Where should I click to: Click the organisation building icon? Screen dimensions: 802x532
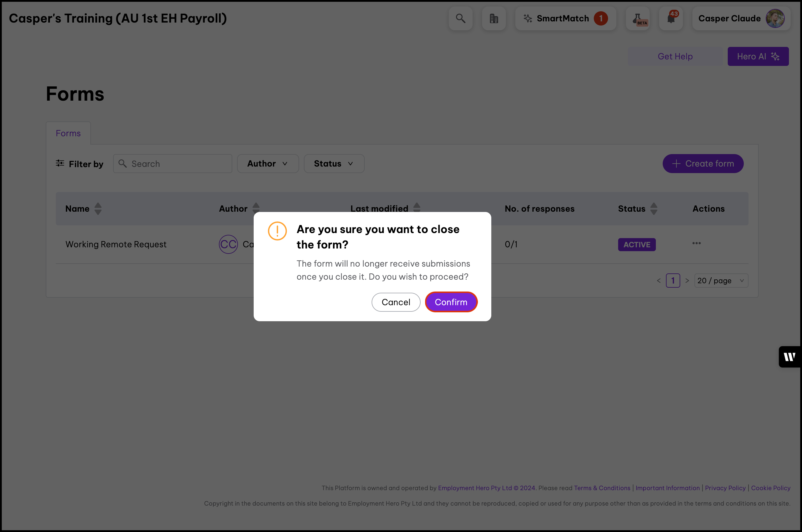[493, 18]
